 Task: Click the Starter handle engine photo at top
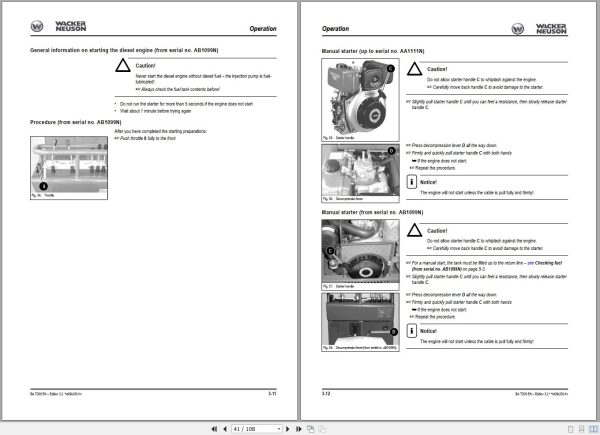360,100
